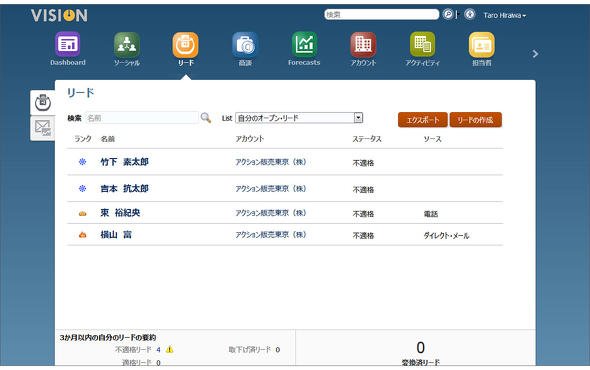
Task: Click cold rank icon for 竹下 素太郎
Action: click(x=82, y=162)
